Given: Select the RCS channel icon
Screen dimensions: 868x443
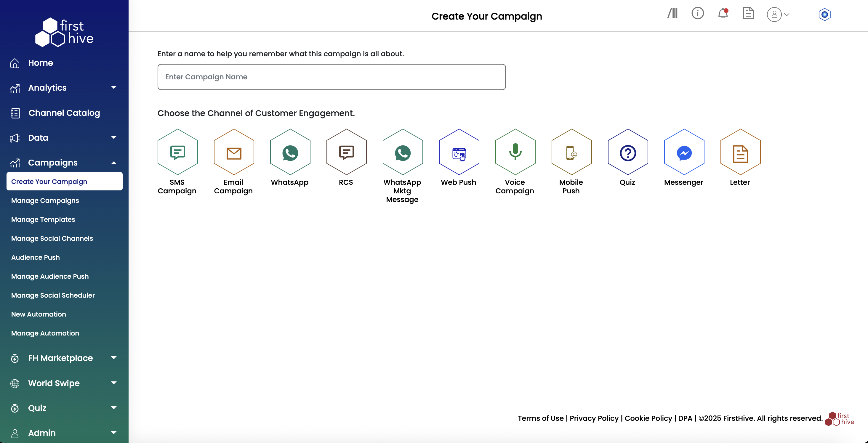Looking at the screenshot, I should (x=346, y=152).
